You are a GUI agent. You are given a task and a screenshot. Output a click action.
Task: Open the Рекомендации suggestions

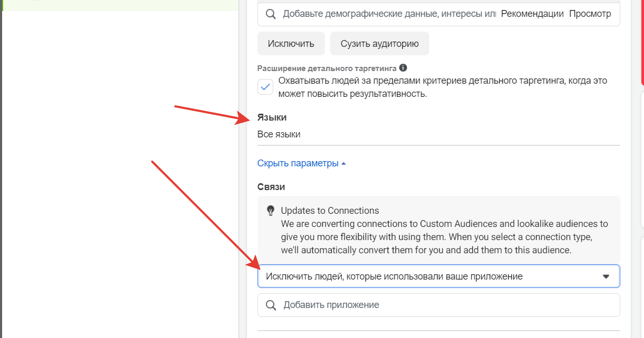[x=532, y=14]
